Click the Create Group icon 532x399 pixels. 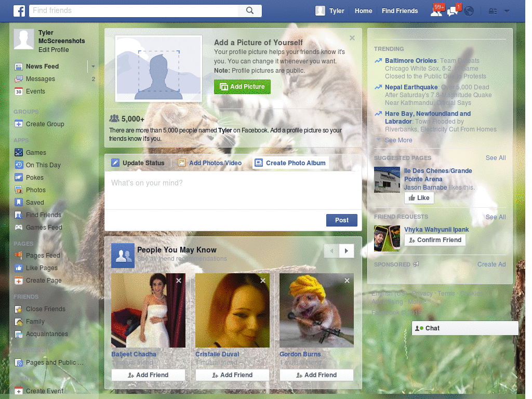19,124
